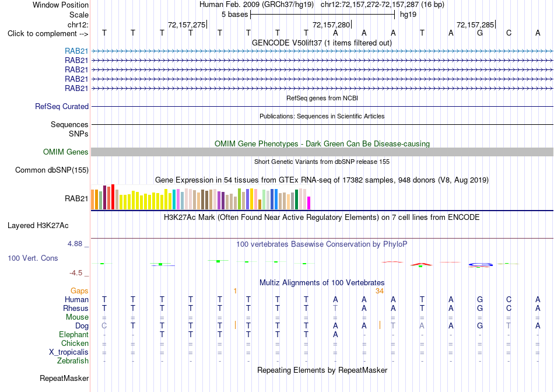Open the Sequences publications track label
This screenshot has width=554, height=392.
click(69, 124)
